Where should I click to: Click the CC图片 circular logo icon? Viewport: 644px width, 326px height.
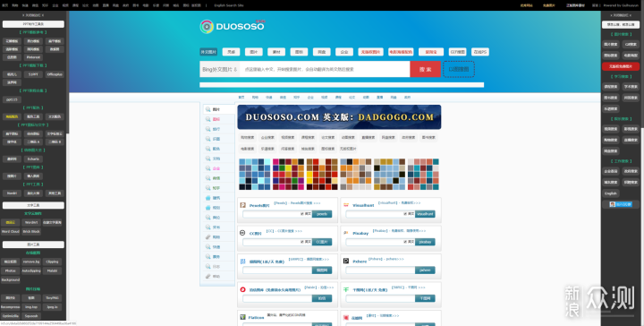tap(242, 233)
